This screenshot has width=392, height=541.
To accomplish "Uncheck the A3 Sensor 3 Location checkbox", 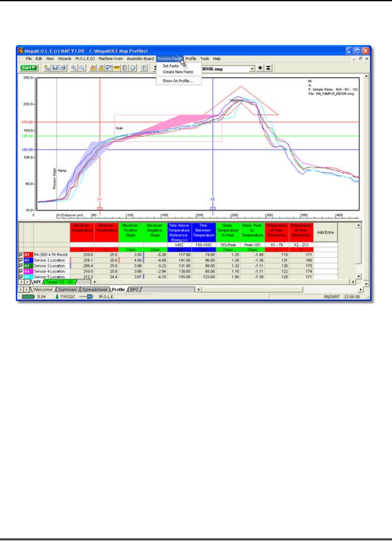I will pos(21,266).
